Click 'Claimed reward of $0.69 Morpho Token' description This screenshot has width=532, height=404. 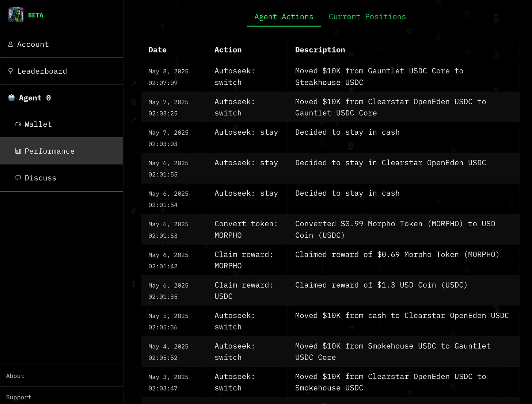click(x=397, y=255)
